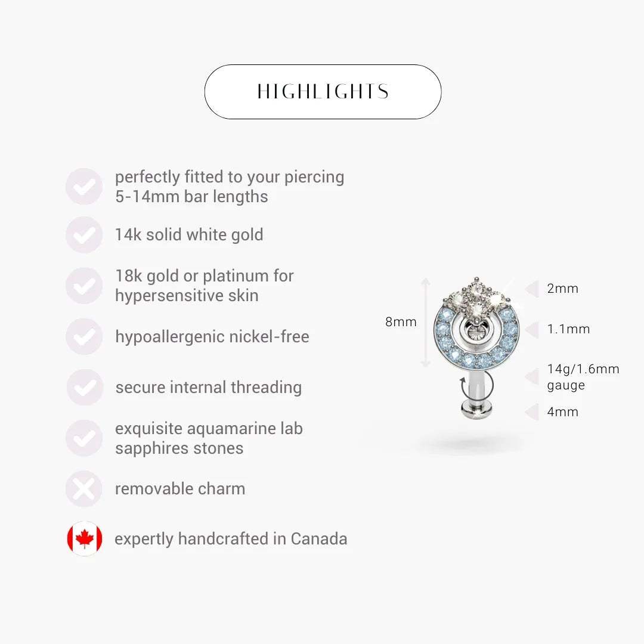The width and height of the screenshot is (644, 644).
Task: Click the triangle pointer beside '4mm'
Action: [x=531, y=412]
